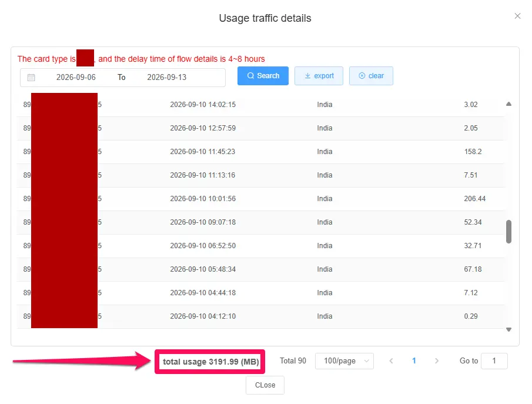
Task: Click the Total 90 count label
Action: pos(293,361)
